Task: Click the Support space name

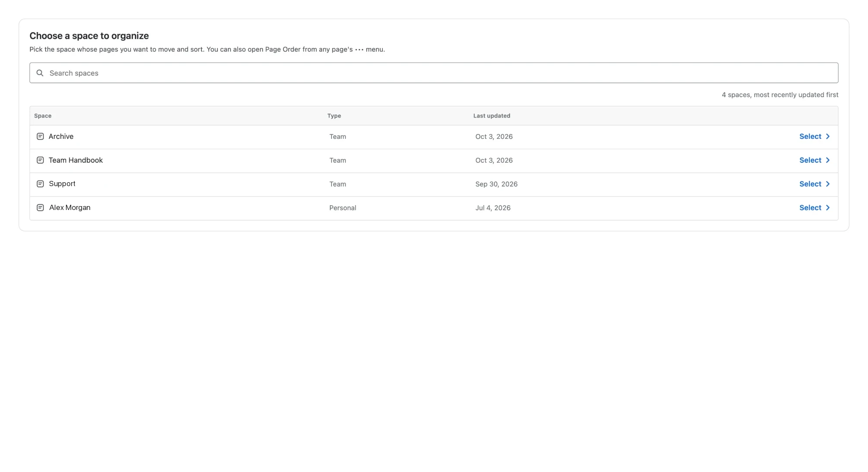Action: 62,184
